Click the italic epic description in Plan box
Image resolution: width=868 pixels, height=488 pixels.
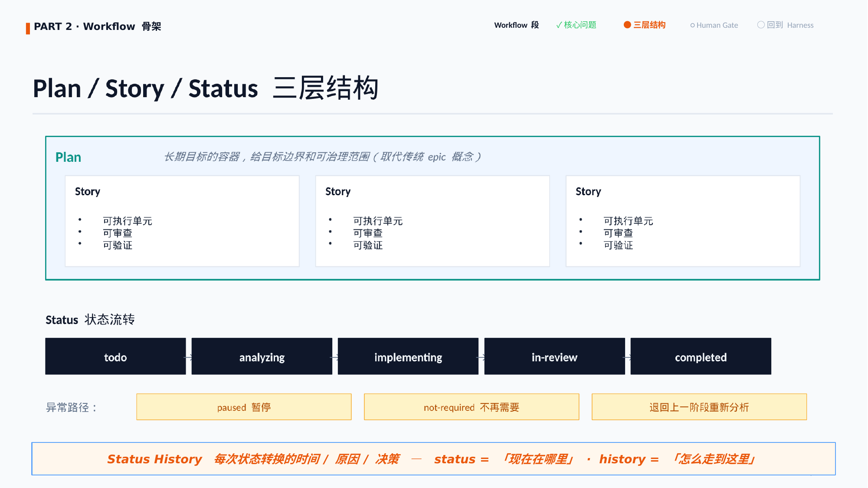click(322, 157)
